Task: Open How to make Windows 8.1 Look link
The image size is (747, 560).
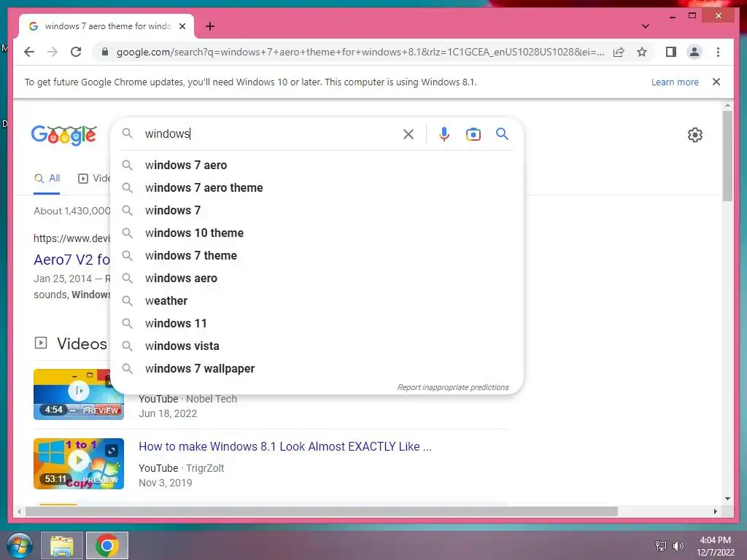Action: pyautogui.click(x=285, y=447)
